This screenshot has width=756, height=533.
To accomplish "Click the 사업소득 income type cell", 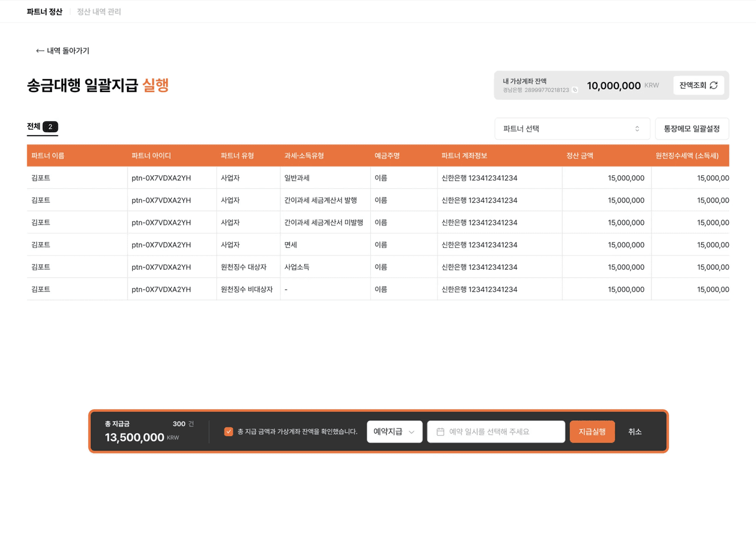I will tap(296, 267).
